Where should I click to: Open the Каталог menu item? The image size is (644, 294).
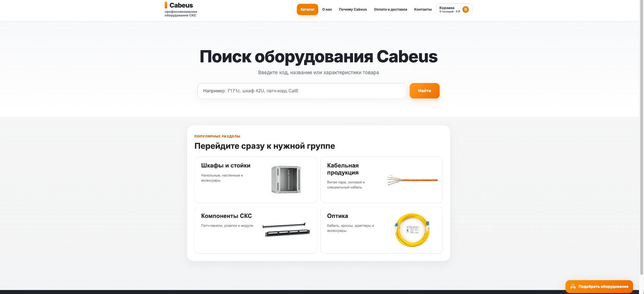307,9
